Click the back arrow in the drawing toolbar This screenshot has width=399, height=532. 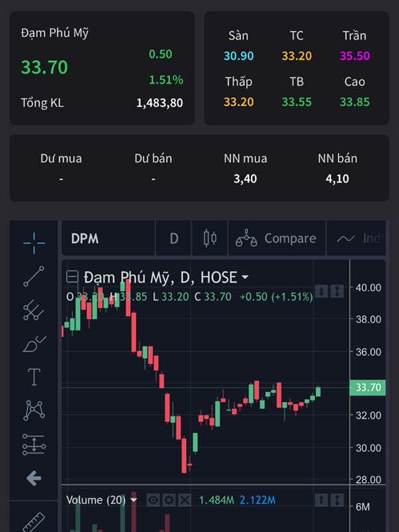34,478
